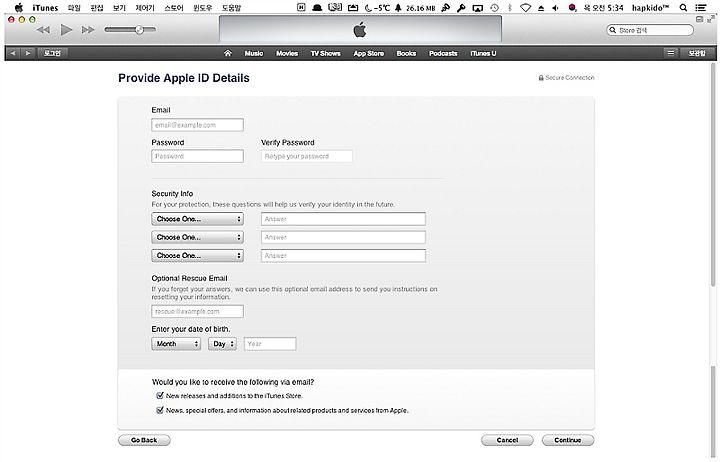The width and height of the screenshot is (720, 462).
Task: Switch to the Music store tab
Action: pos(254,53)
